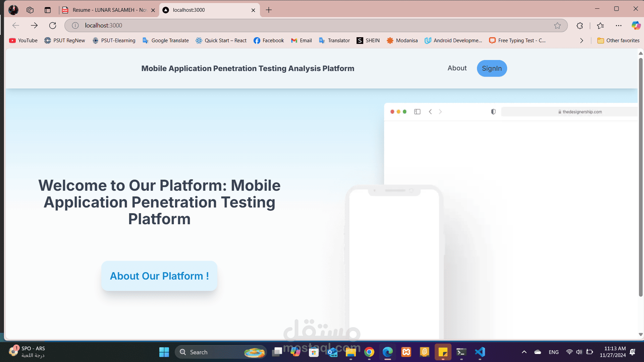The width and height of the screenshot is (644, 362).
Task: Open the Tab actions menu icon
Action: (48, 10)
